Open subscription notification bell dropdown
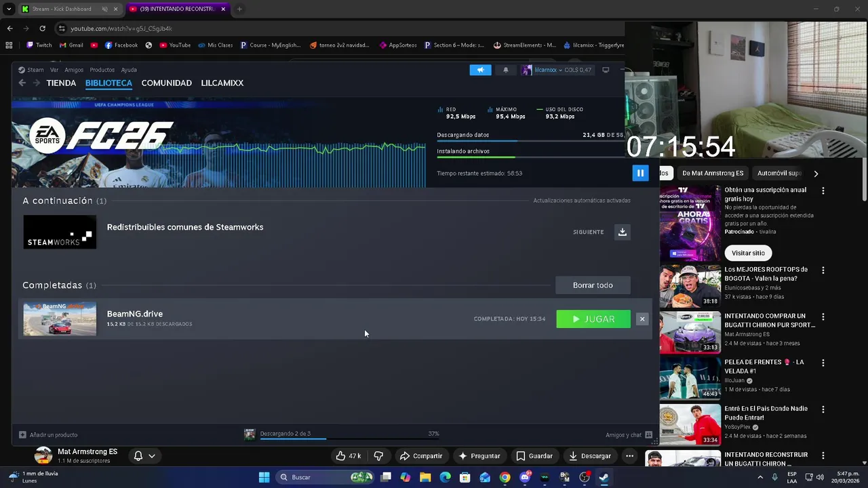868x488 pixels. [144, 456]
